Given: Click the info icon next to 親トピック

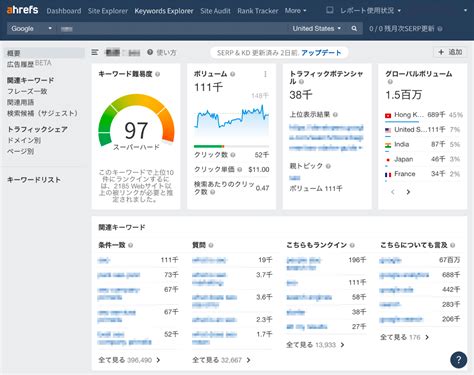Looking at the screenshot, I should [x=328, y=166].
